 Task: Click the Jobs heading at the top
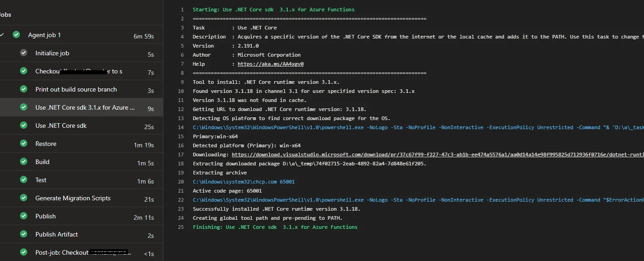pos(5,14)
